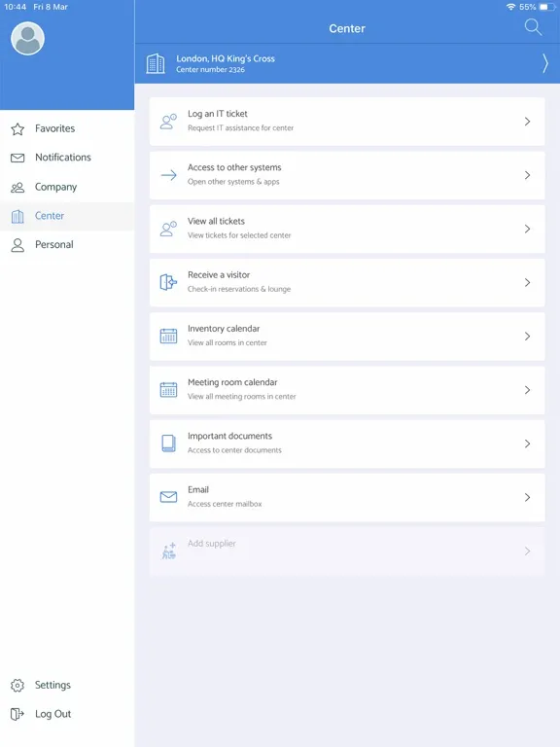Click the Log an IT ticket icon

168,122
